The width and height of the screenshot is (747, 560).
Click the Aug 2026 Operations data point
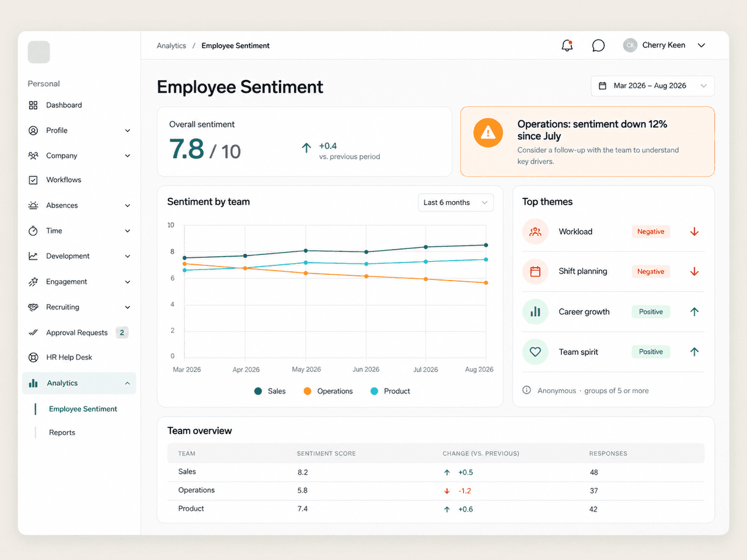point(486,283)
